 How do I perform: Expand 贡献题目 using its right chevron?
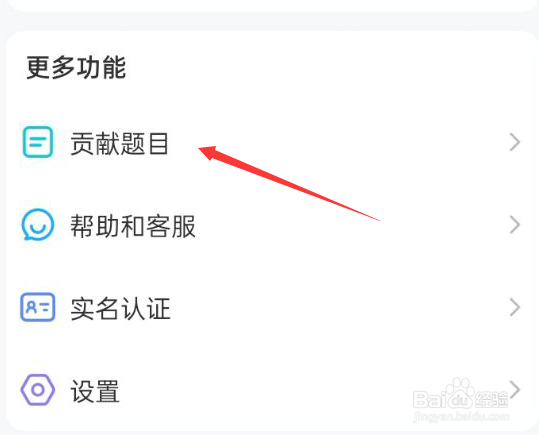click(x=515, y=142)
